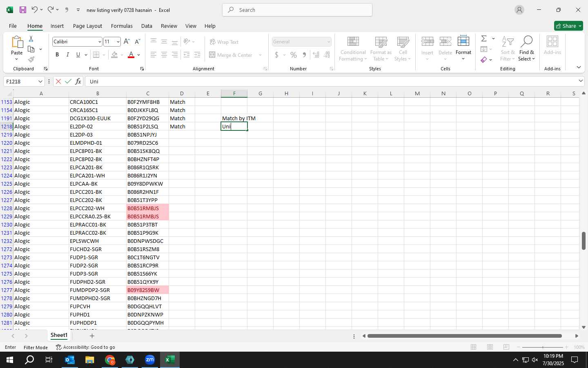The image size is (588, 368).
Task: Click the Orientation text angle icon
Action: (x=187, y=42)
